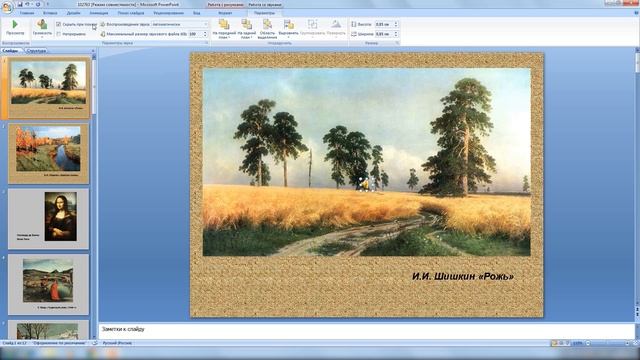Screen dimensions: 640x360
Task: Select slide 2 autumn river thumbnail
Action: click(49, 154)
